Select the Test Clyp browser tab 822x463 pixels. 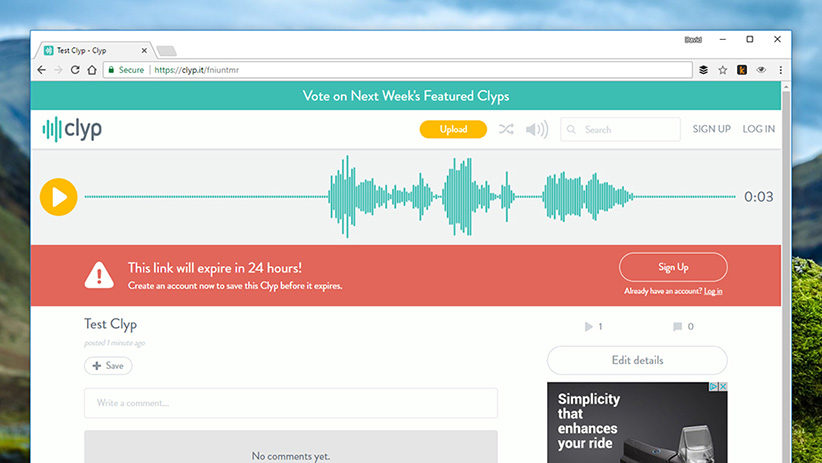(x=90, y=50)
